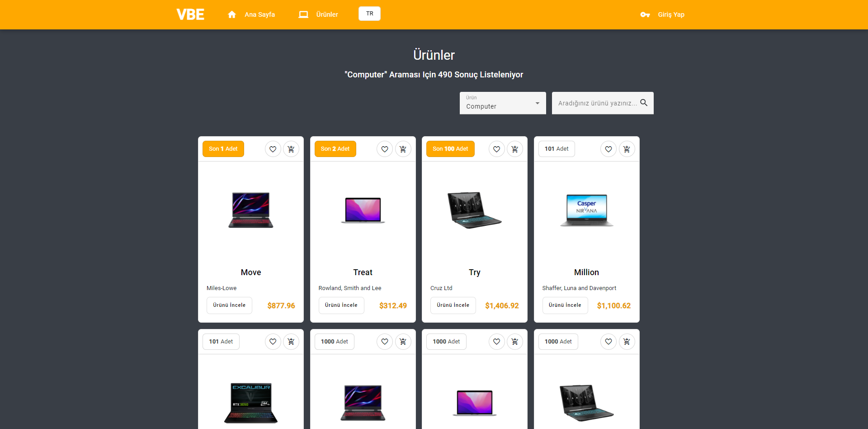This screenshot has width=868, height=429.
Task: Open the Ürünler page from the navbar
Action: tap(327, 14)
